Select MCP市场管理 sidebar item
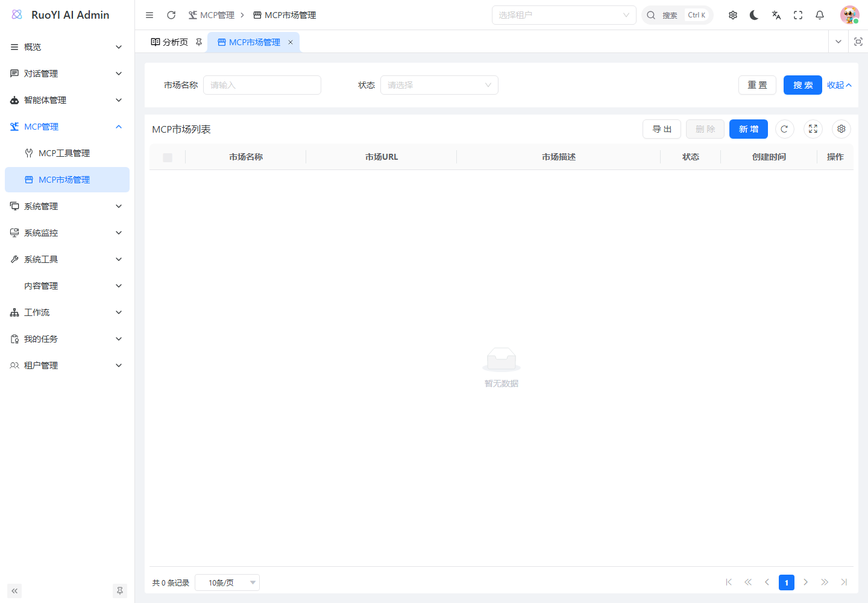 [x=67, y=180]
